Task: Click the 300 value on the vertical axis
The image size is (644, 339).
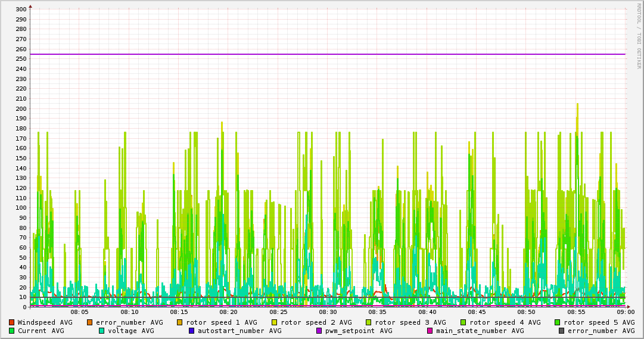Action: 20,10
